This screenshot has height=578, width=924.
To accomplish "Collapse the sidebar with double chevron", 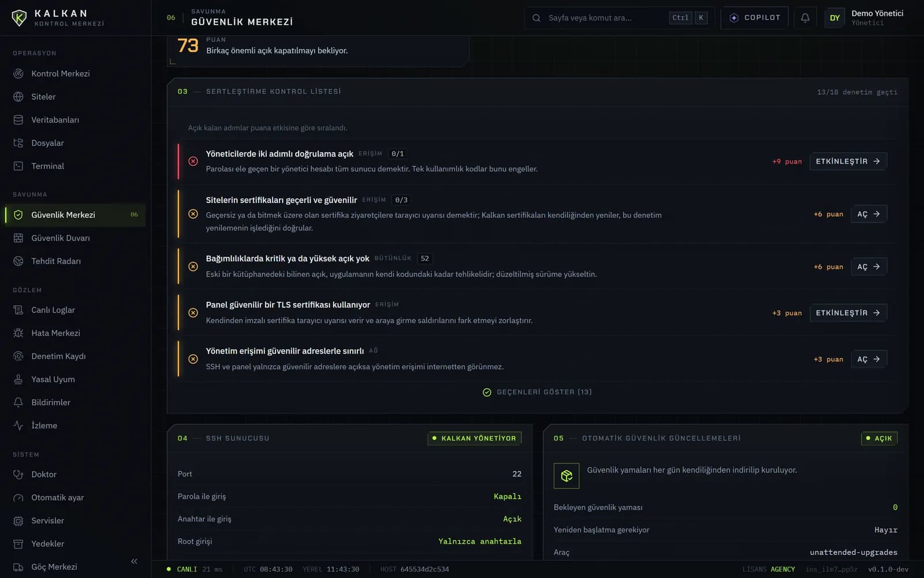I will pyautogui.click(x=134, y=561).
